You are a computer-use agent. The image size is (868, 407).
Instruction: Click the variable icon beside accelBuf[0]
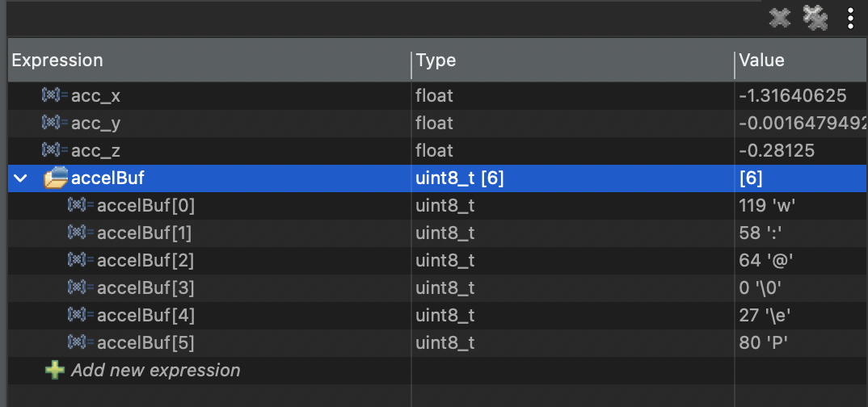(x=80, y=206)
